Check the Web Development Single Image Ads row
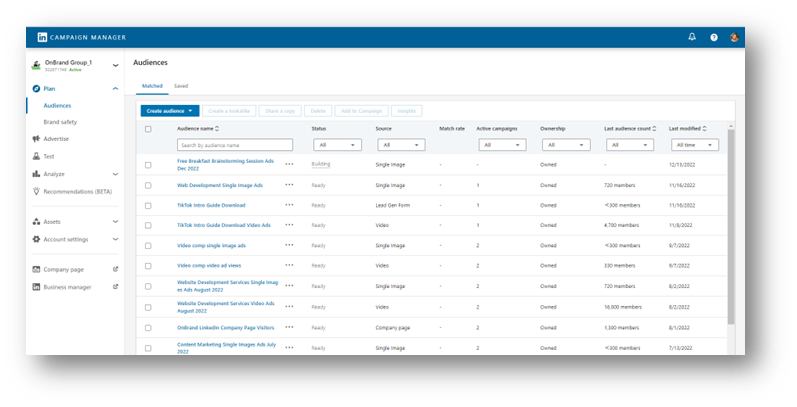Screen dimensions: 797x407 pos(148,185)
